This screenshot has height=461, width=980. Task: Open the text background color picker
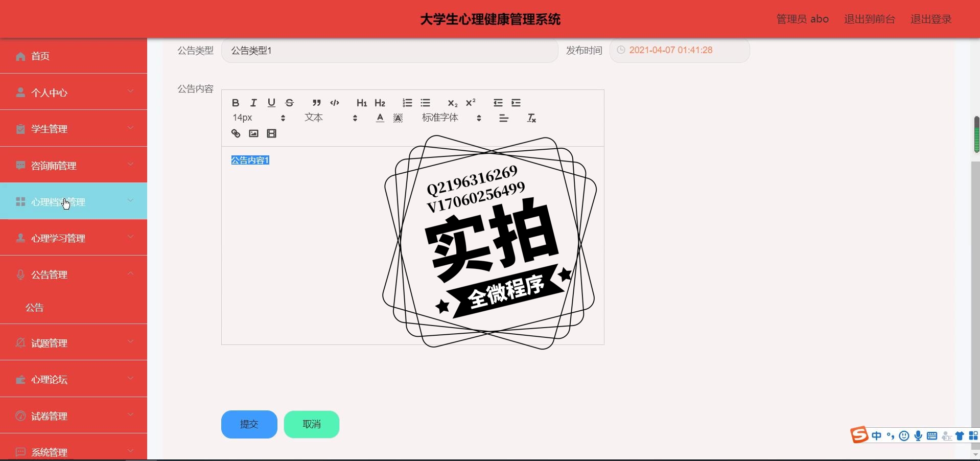398,118
